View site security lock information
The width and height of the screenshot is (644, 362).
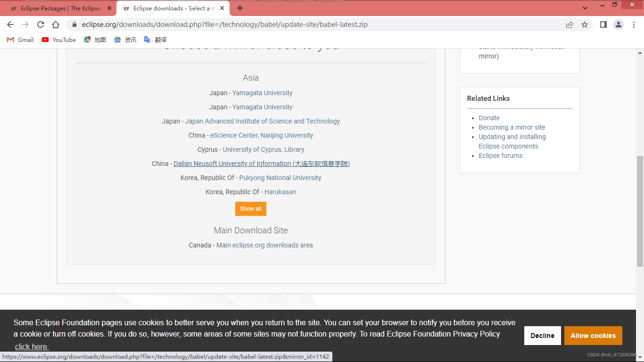click(x=74, y=25)
